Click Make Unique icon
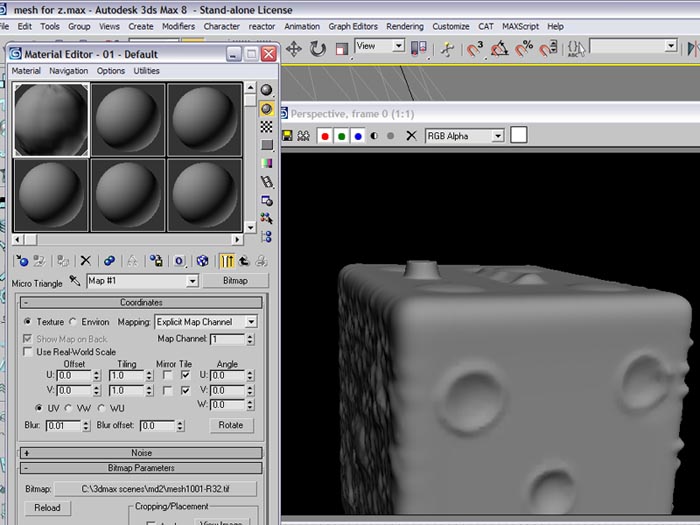 (132, 261)
